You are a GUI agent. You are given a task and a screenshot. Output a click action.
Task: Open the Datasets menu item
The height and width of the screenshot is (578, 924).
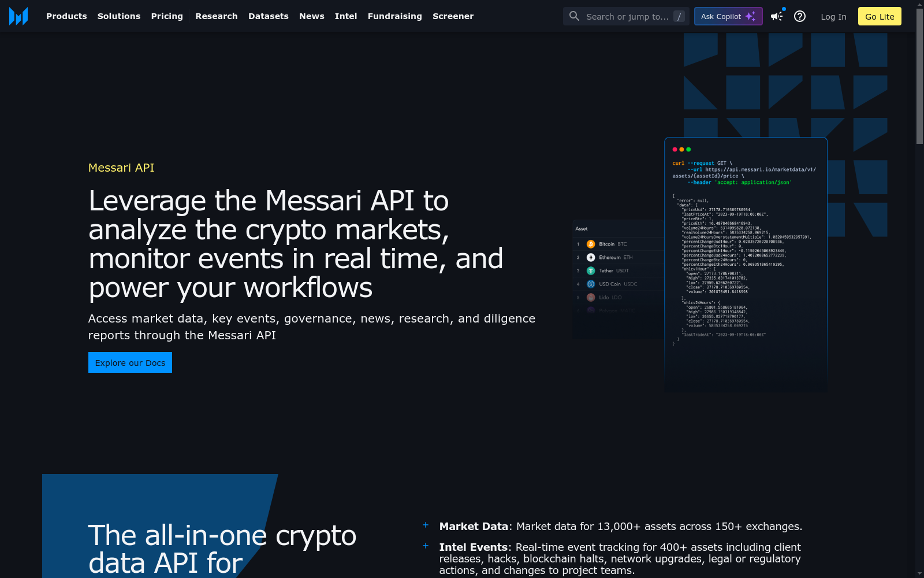click(x=269, y=16)
